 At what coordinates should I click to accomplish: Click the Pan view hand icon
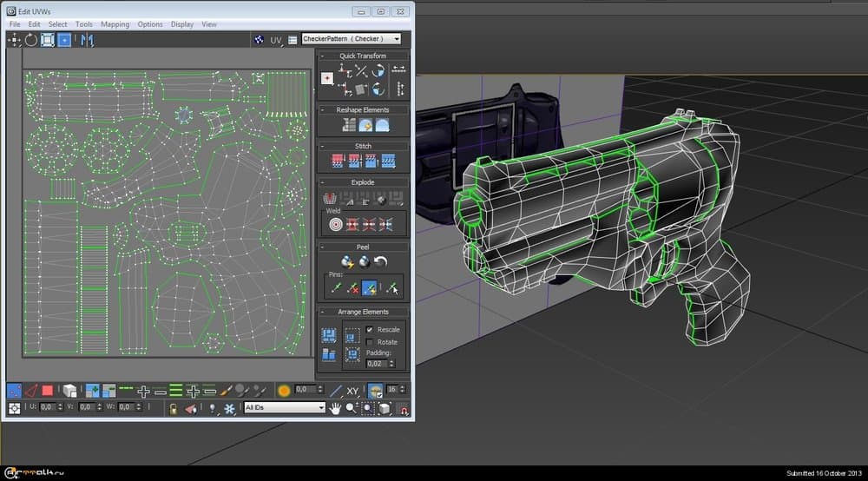click(335, 407)
